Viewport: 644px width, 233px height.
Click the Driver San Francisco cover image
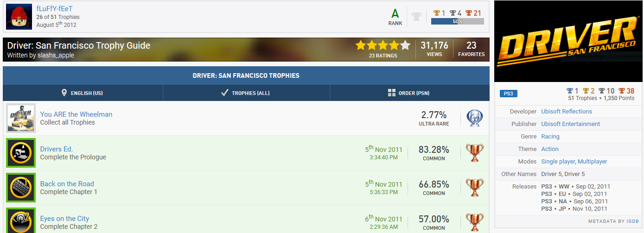pyautogui.click(x=569, y=42)
